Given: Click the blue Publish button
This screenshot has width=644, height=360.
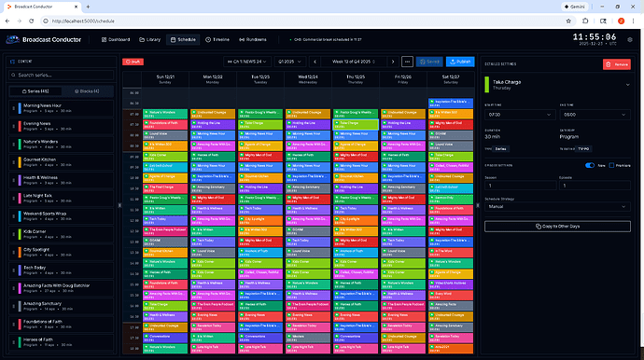Looking at the screenshot, I should [460, 62].
